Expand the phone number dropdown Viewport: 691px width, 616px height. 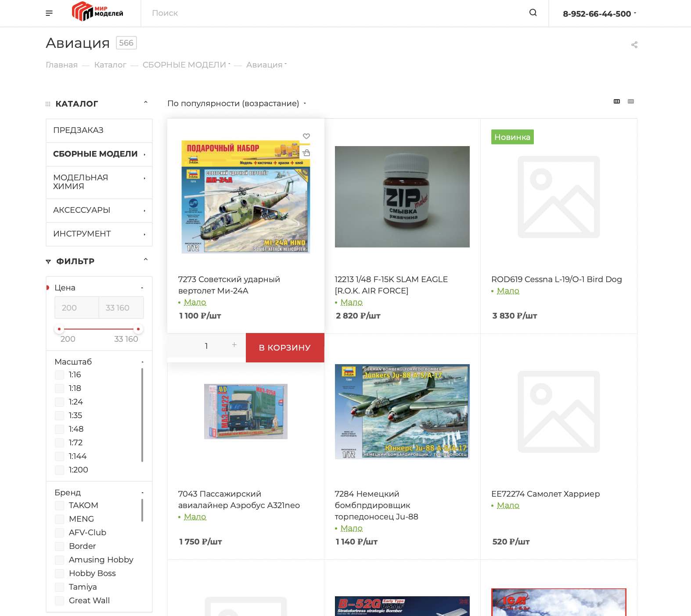[x=599, y=14]
